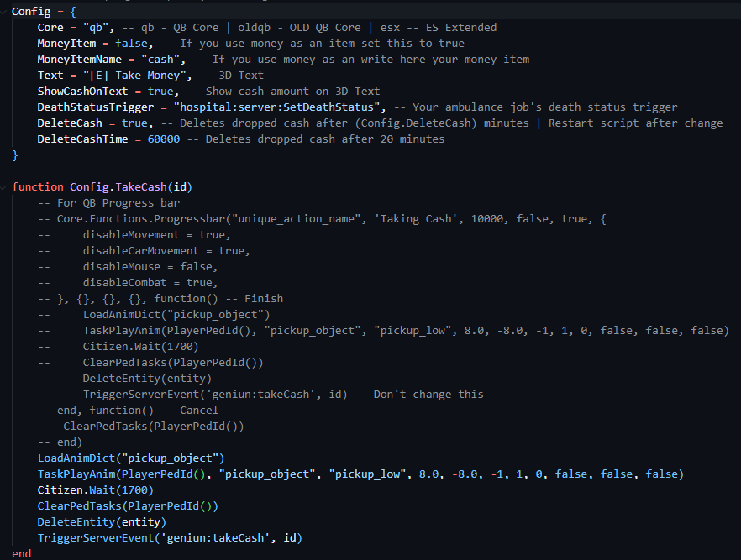
Task: Click the uncommented DeleteEntity(entity) line
Action: coord(102,521)
